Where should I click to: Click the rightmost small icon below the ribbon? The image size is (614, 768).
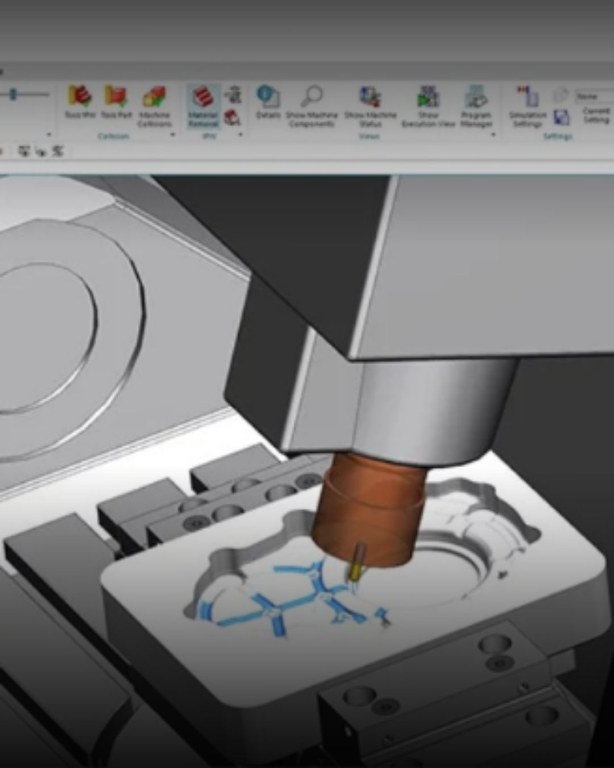[57, 152]
